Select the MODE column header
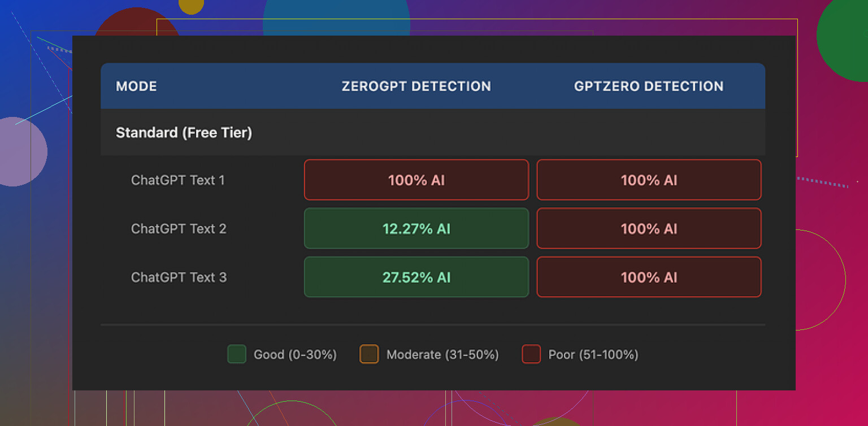The width and height of the screenshot is (868, 426). click(136, 86)
